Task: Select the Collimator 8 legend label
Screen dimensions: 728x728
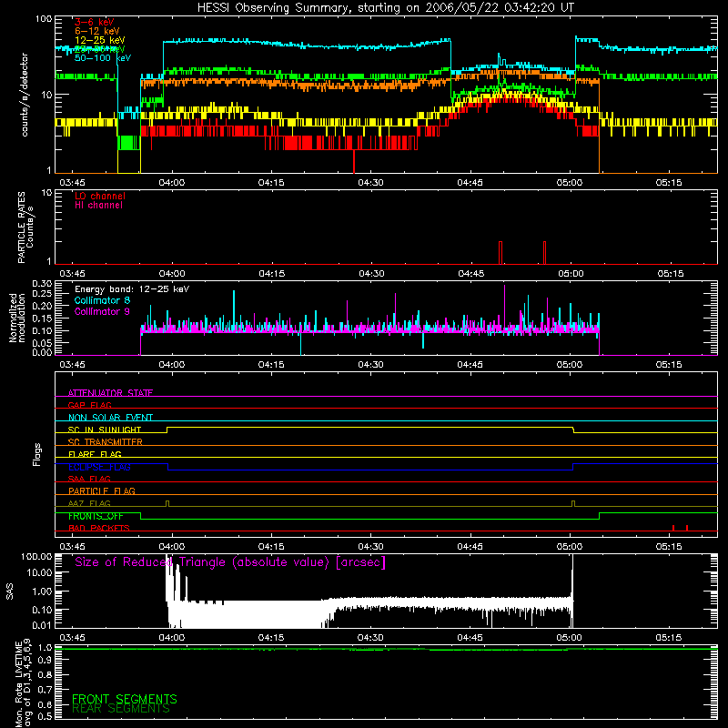Action: coord(102,300)
